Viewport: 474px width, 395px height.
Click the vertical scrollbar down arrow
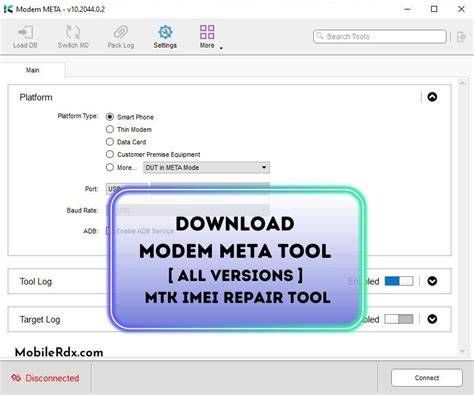pos(462,351)
